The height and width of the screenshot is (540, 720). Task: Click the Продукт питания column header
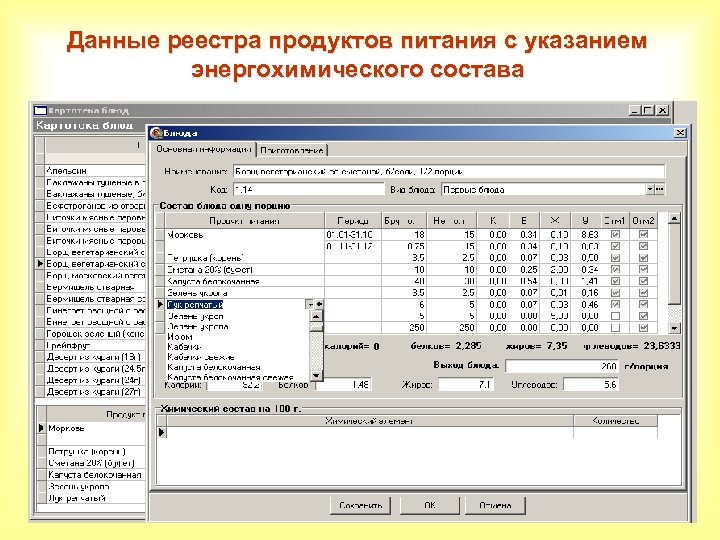click(244, 221)
